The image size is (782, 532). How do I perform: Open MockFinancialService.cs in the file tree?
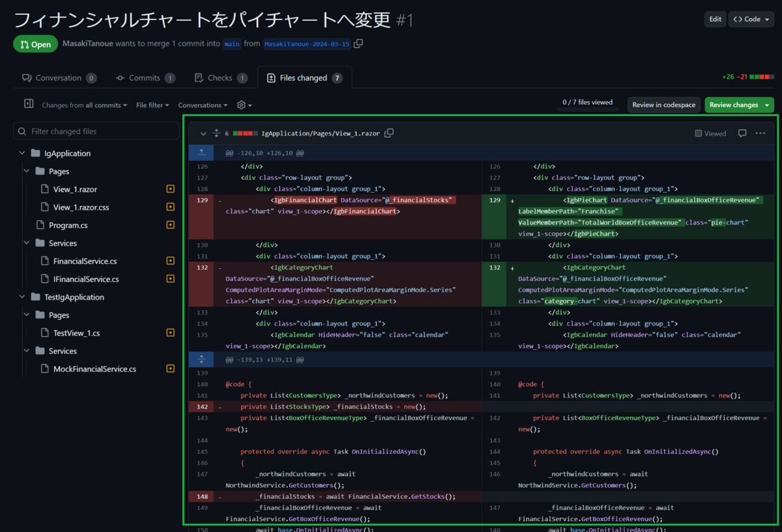(x=94, y=369)
